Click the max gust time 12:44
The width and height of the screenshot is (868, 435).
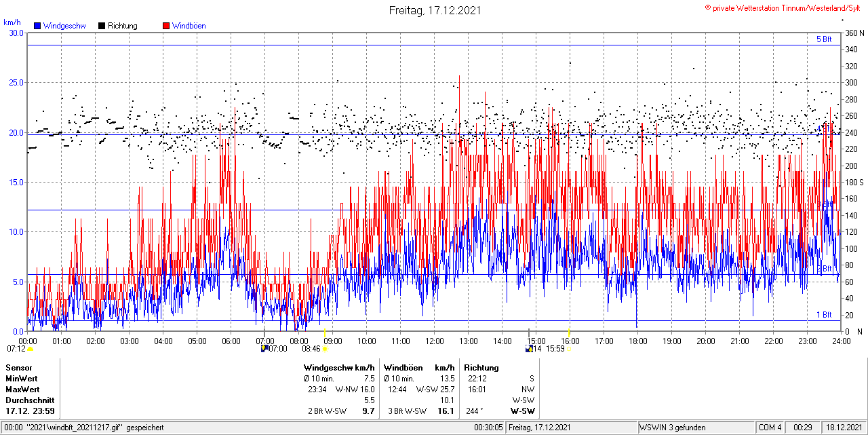(397, 389)
